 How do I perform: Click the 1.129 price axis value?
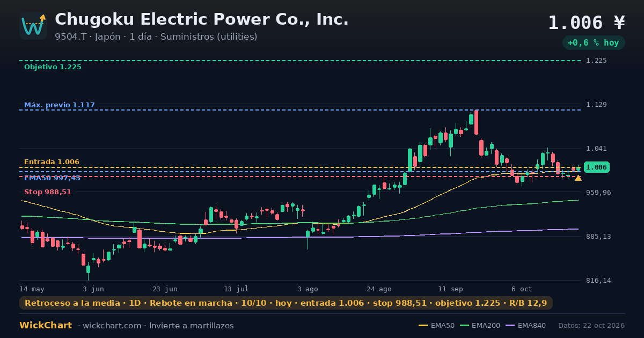pyautogui.click(x=596, y=105)
